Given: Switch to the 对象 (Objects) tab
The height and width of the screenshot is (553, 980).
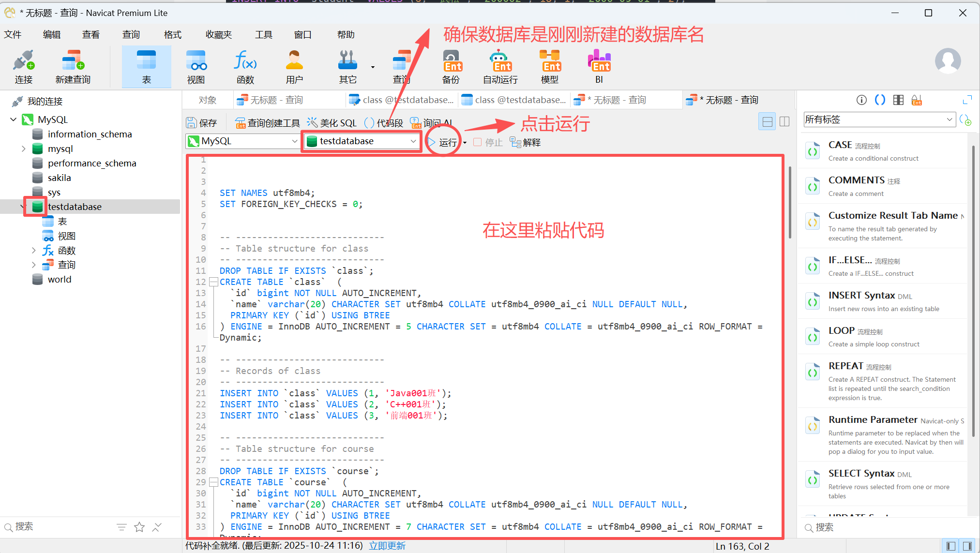Looking at the screenshot, I should tap(208, 100).
